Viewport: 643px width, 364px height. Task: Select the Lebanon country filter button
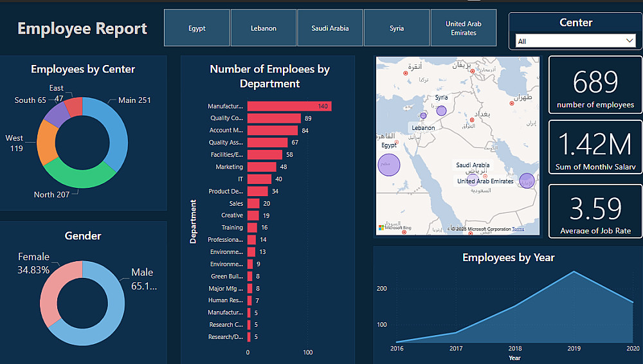tap(263, 28)
